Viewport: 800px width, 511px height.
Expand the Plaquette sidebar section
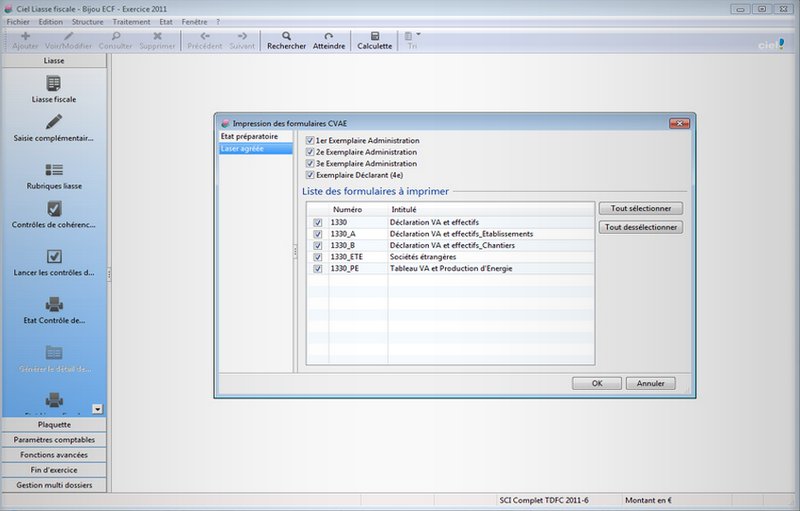[x=54, y=424]
